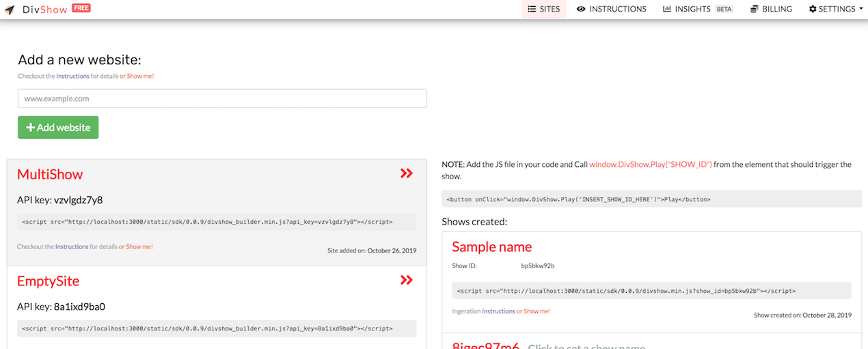Viewport: 868px width, 349px height.
Task: Click the gear icon beside SETTINGS
Action: (813, 9)
